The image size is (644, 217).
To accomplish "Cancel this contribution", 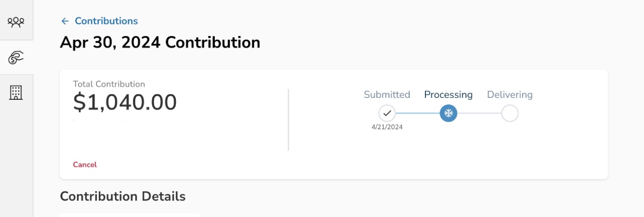I will pyautogui.click(x=85, y=165).
